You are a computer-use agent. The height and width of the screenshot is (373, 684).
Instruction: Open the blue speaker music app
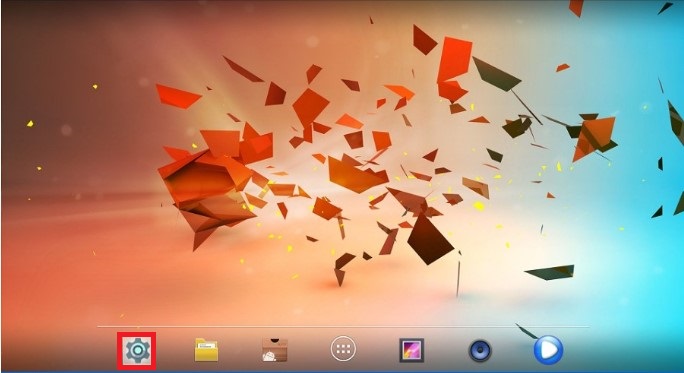(480, 350)
